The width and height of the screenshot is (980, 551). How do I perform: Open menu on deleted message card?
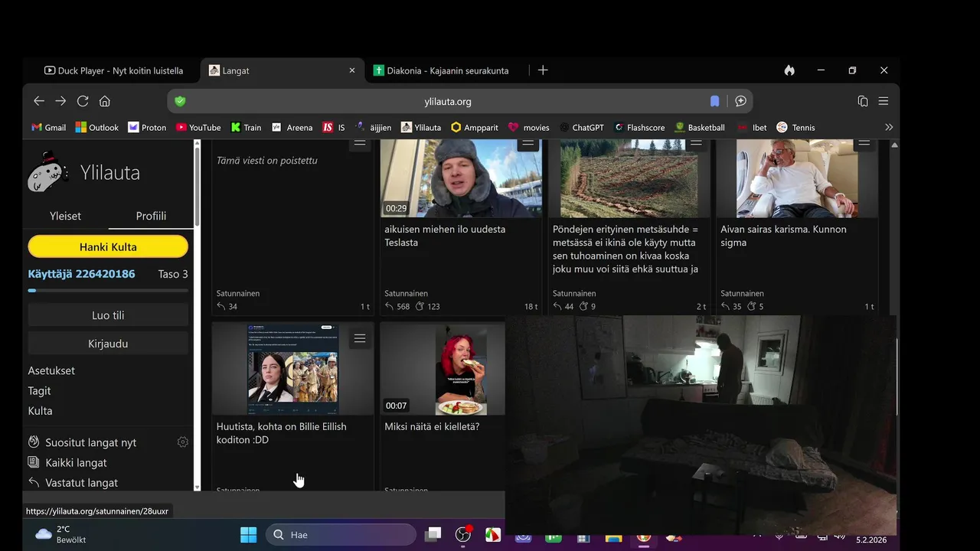(360, 144)
